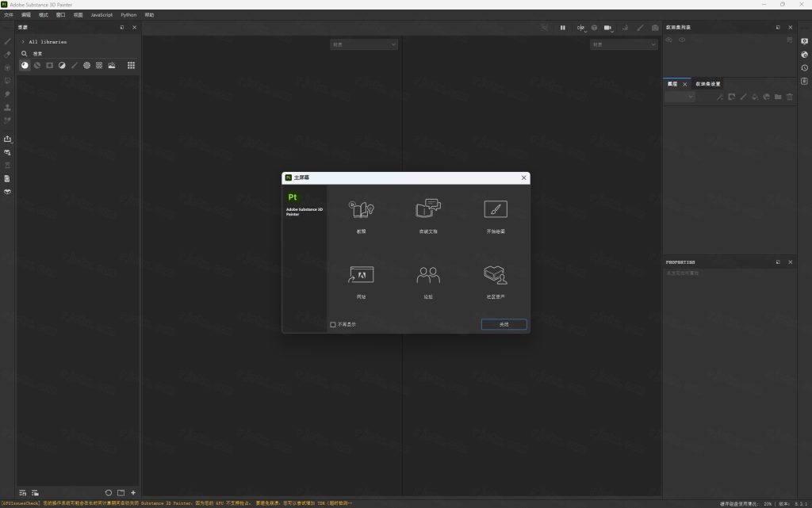This screenshot has width=812, height=508.
Task: Filter assets by textures grid-lines icon
Action: [99, 65]
